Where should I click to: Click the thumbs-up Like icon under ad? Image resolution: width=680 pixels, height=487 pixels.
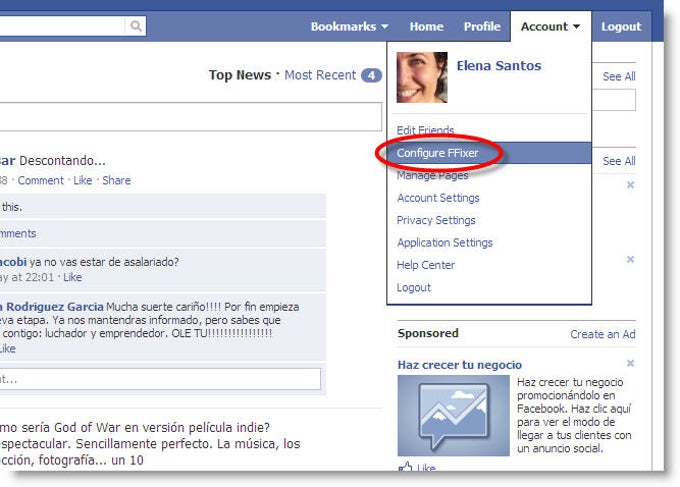pos(405,467)
